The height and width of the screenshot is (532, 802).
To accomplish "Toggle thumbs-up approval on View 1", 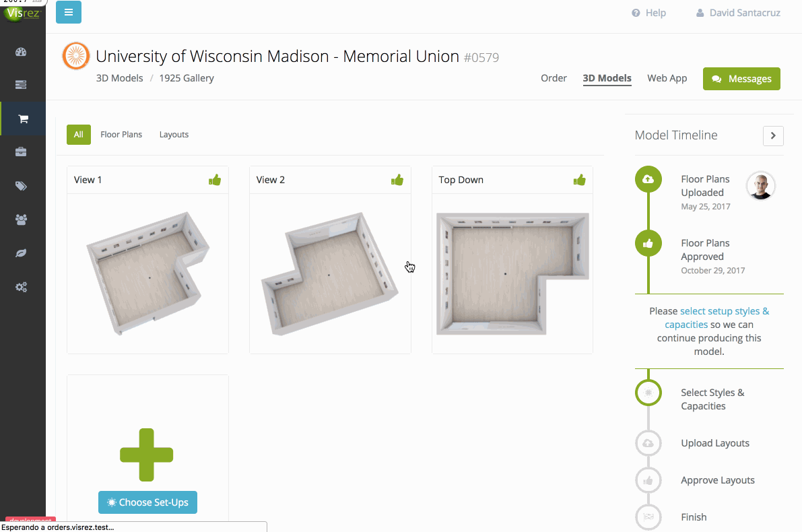I will pos(215,180).
